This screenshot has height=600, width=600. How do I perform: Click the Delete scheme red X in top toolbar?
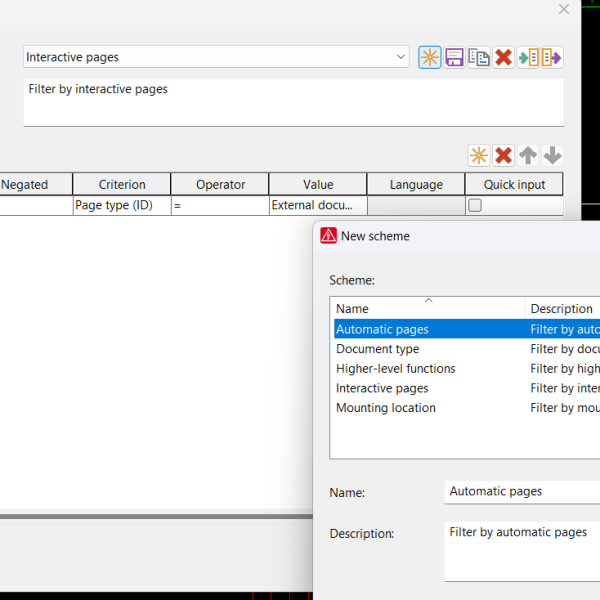[x=503, y=57]
